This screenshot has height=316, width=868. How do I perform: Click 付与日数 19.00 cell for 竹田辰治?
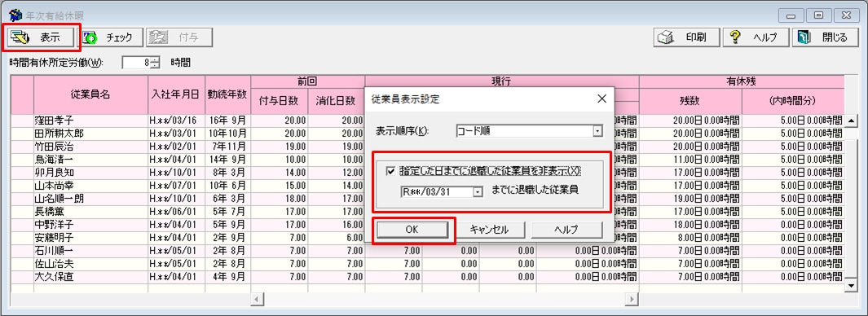279,146
